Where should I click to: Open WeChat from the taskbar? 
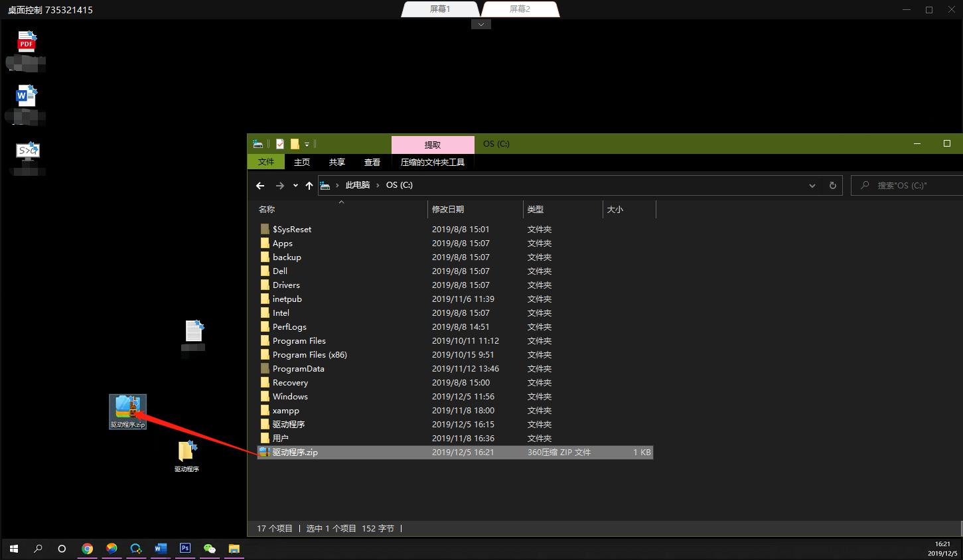(x=210, y=549)
